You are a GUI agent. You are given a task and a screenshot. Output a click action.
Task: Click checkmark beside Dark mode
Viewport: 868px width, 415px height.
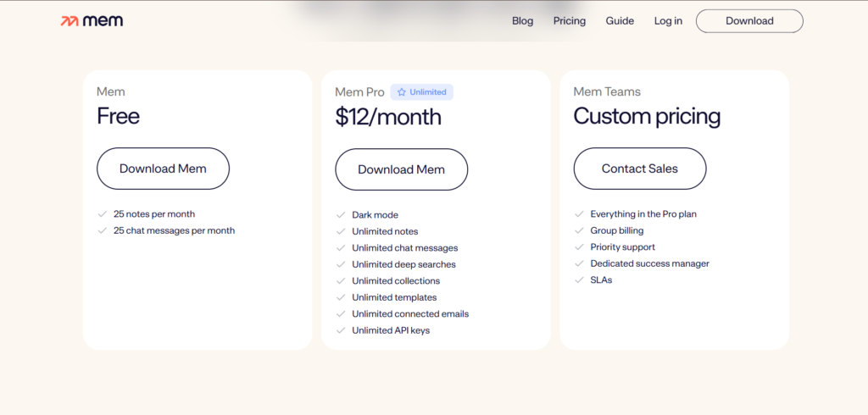click(x=341, y=214)
